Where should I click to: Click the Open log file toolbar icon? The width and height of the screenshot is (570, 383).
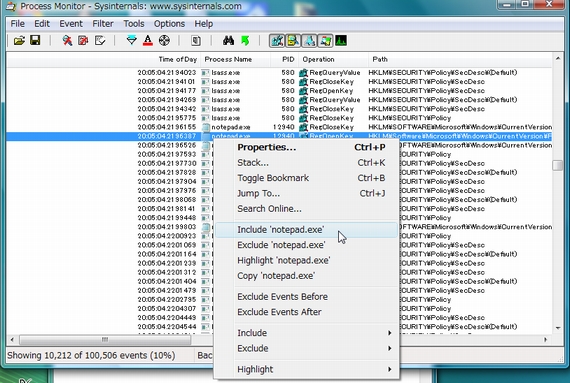(19, 40)
